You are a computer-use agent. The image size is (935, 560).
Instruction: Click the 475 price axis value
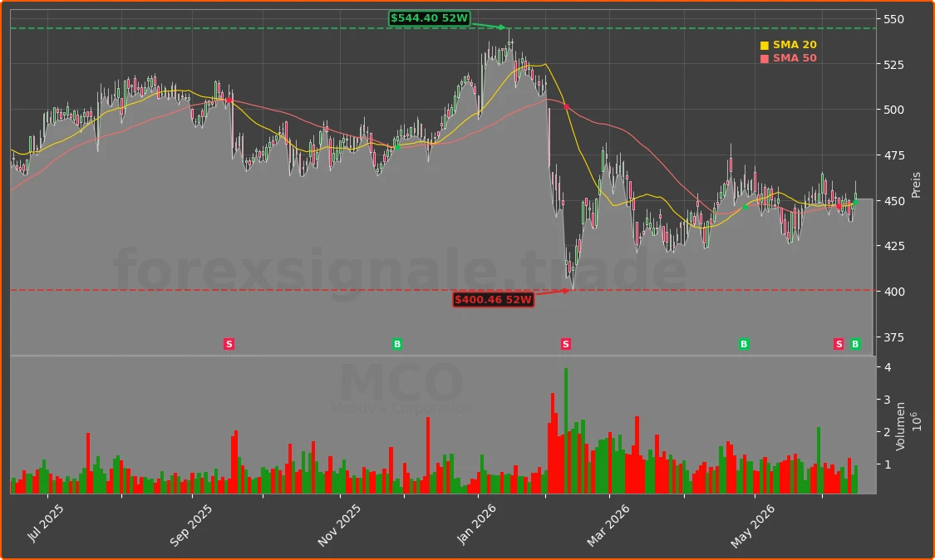coord(893,155)
